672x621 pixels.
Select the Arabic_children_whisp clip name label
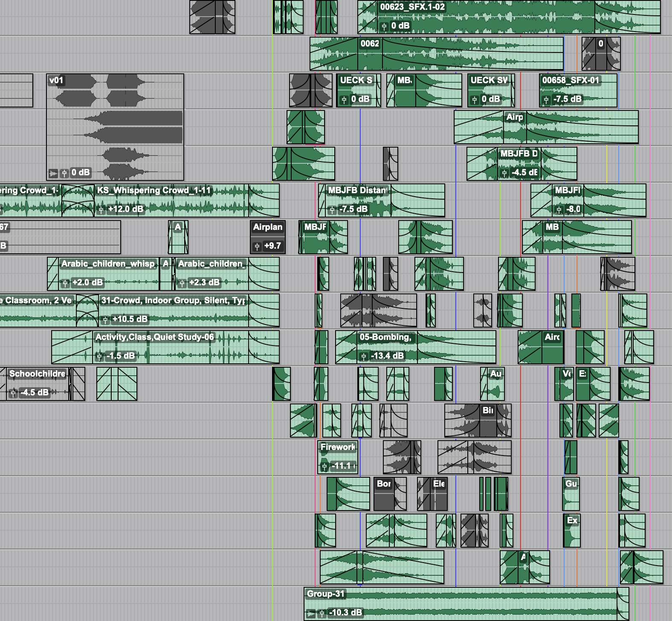pyautogui.click(x=107, y=264)
